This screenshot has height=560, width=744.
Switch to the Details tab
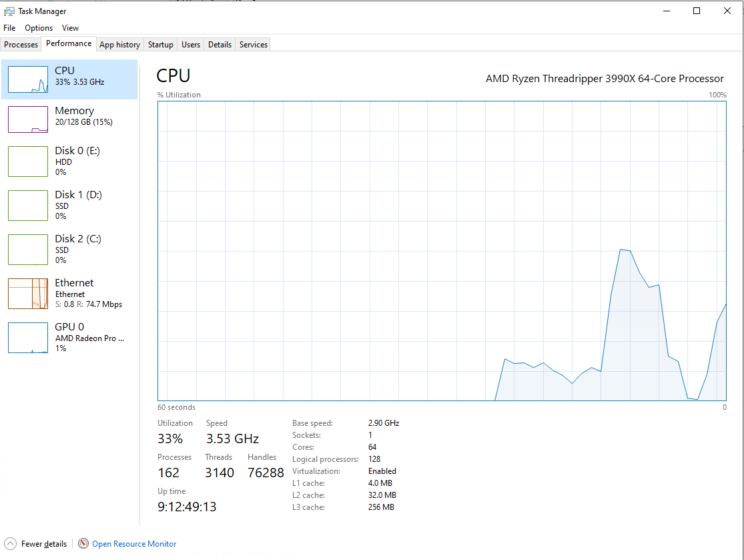point(220,44)
